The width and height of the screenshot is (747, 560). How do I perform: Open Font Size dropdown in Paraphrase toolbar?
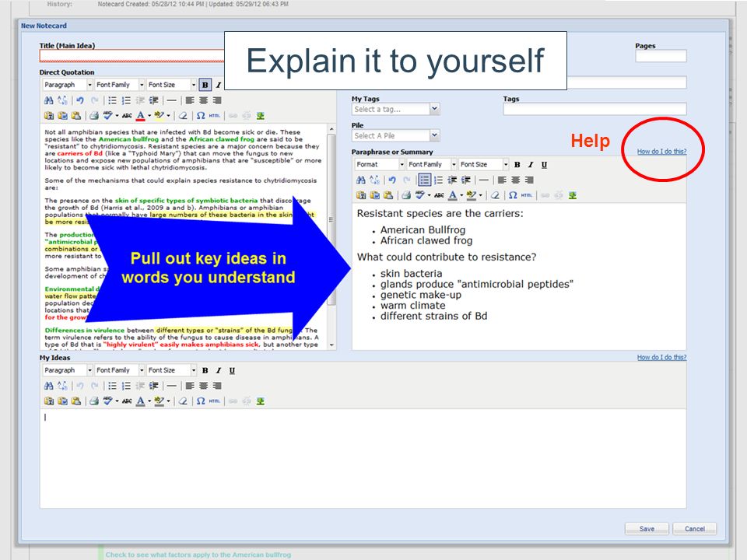[x=483, y=164]
